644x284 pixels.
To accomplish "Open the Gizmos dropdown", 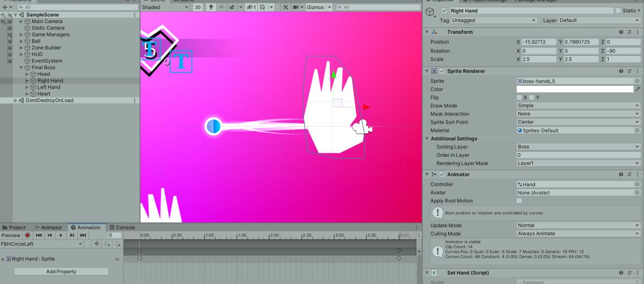I will (319, 8).
